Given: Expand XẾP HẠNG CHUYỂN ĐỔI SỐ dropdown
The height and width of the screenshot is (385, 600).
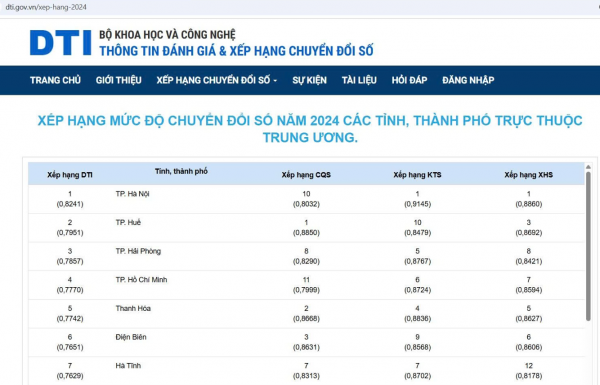Looking at the screenshot, I should (217, 80).
